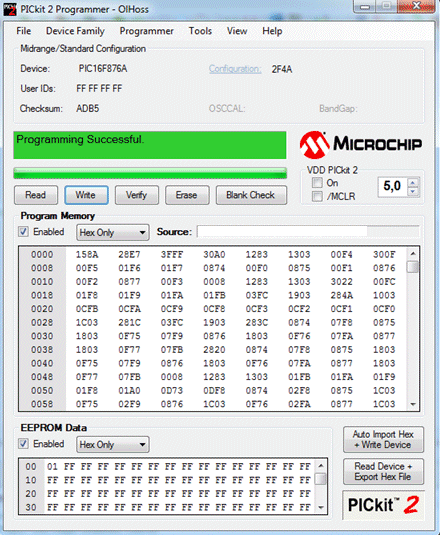
Task: Click the Erase button
Action: tap(187, 195)
